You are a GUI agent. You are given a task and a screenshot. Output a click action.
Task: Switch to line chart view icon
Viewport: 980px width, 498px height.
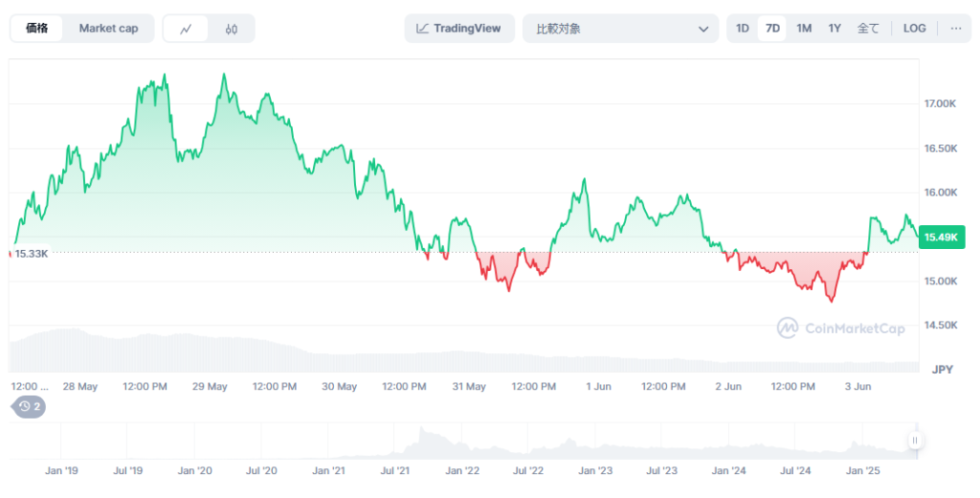[186, 29]
